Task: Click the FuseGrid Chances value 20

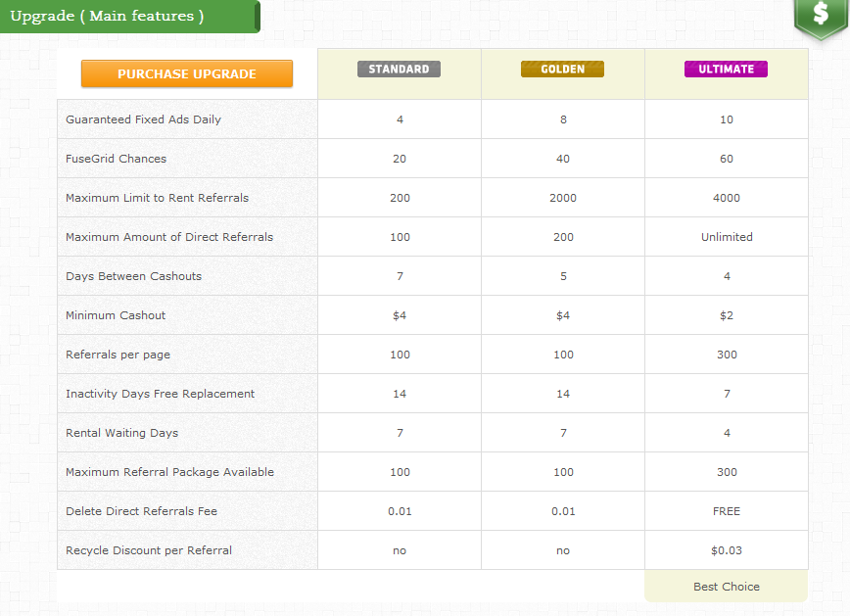Action: click(x=400, y=159)
